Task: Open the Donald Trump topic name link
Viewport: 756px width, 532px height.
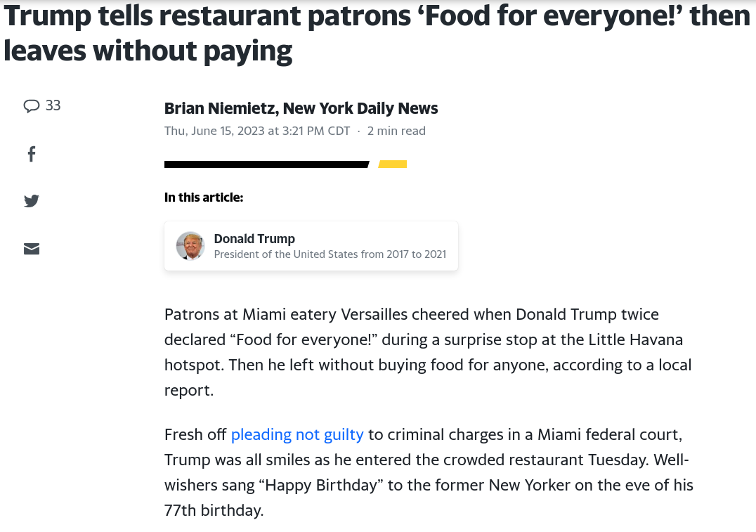Action: click(x=254, y=239)
